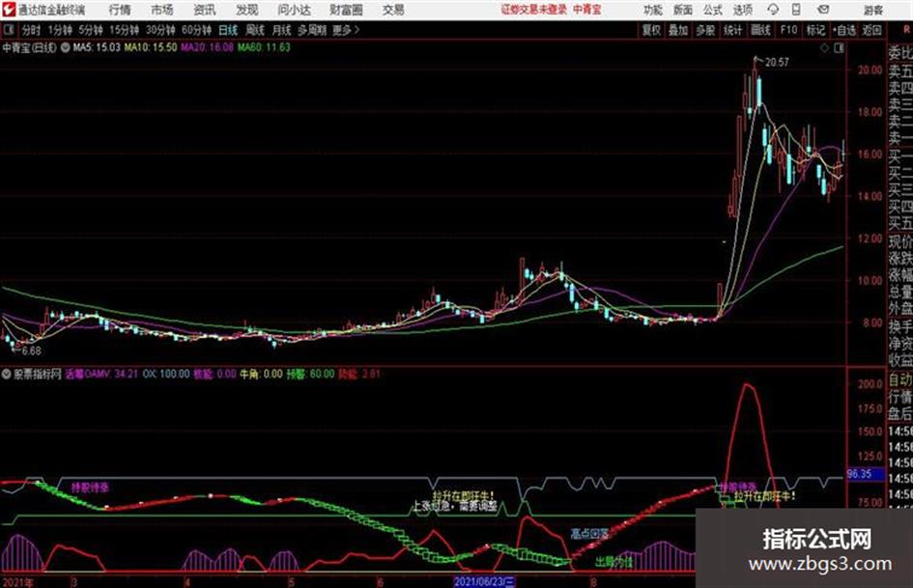Click the red 中青宝 stock name
This screenshot has width=913, height=588.
[x=587, y=10]
